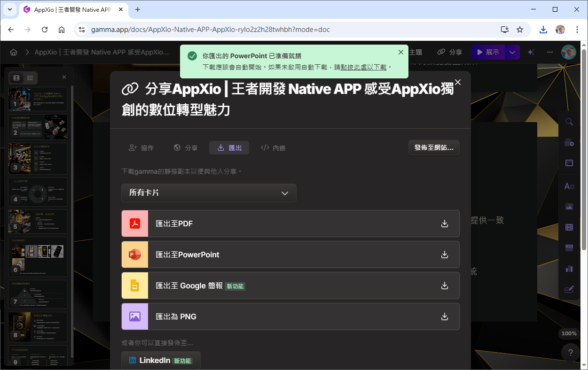Open the image insert icon in right toolbar
This screenshot has height=370, width=588.
click(x=569, y=207)
